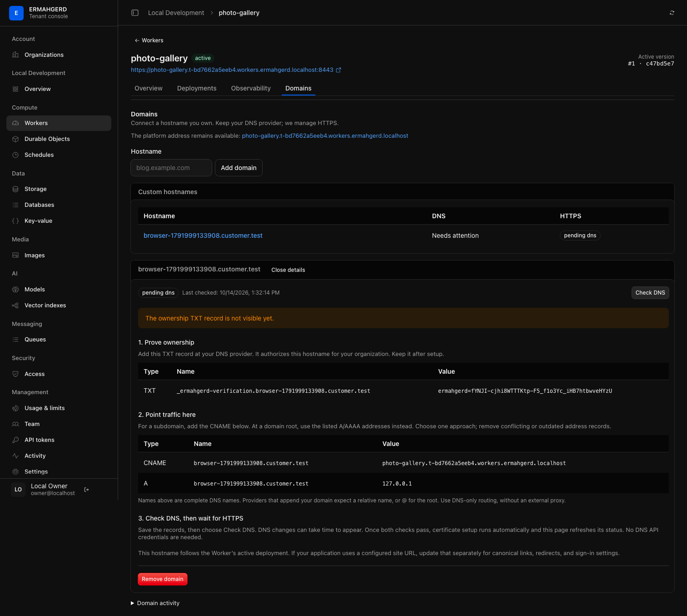The width and height of the screenshot is (687, 616).
Task: Click the A record value 127.0.0.1
Action: pyautogui.click(x=397, y=484)
